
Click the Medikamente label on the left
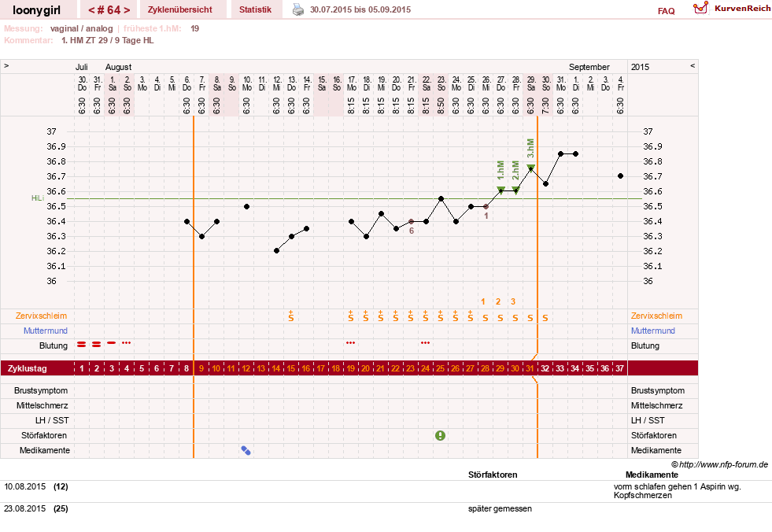tap(45, 450)
